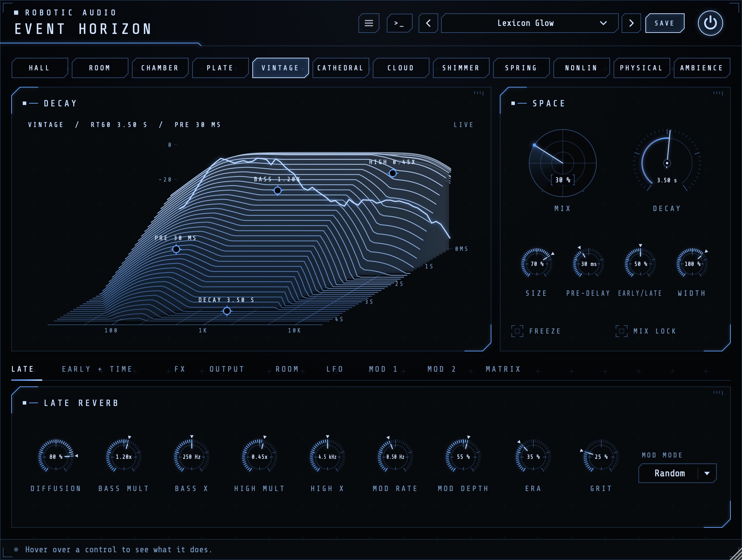Screen dimensions: 742x560
Task: Open the LFO tab
Action: [335, 369]
